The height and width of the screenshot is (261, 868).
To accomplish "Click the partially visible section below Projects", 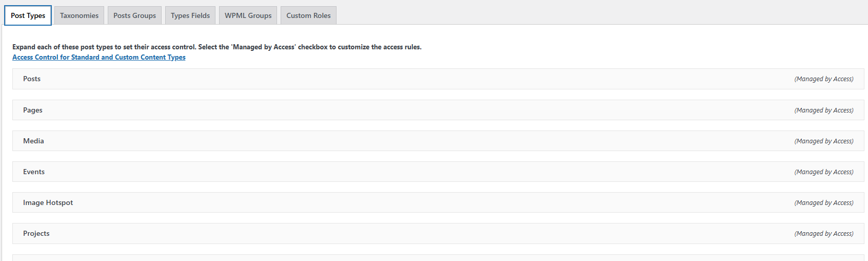I will pos(438,257).
